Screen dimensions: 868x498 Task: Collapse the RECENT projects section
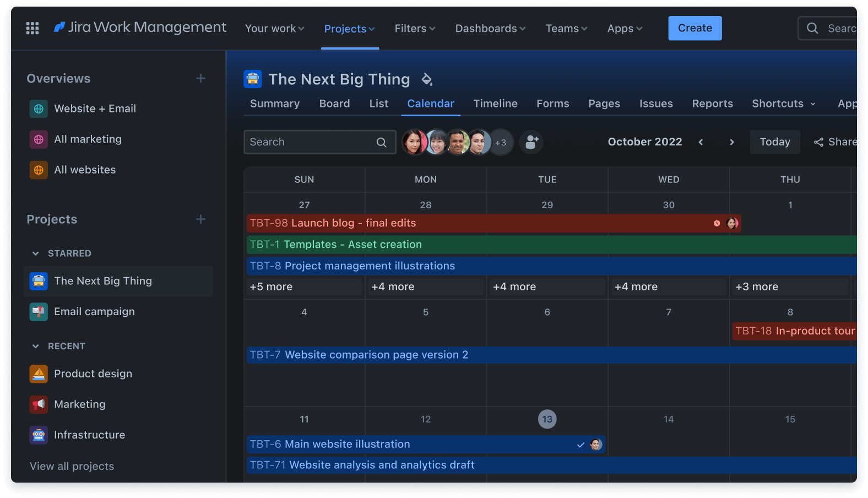point(36,346)
